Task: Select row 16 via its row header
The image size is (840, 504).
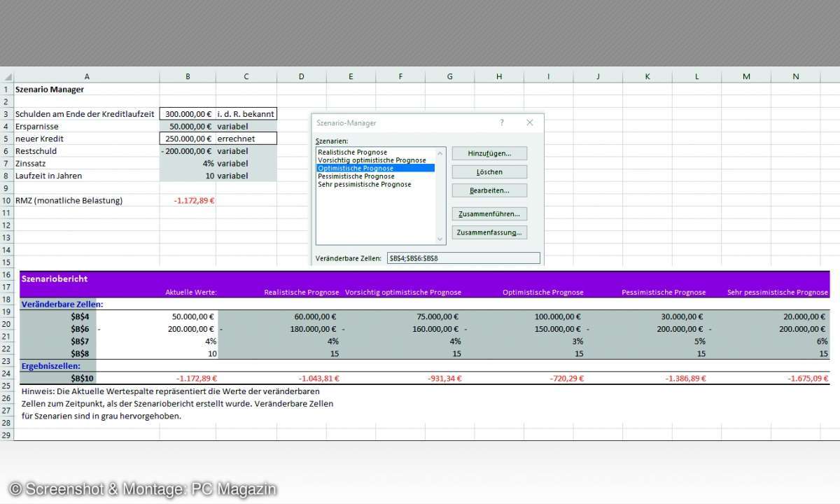Action: [6, 275]
